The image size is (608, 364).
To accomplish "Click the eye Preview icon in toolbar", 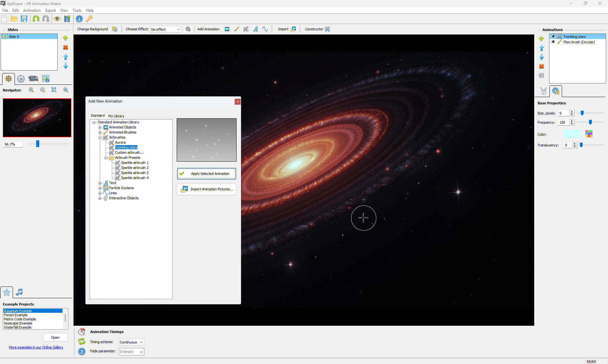I will [x=57, y=19].
